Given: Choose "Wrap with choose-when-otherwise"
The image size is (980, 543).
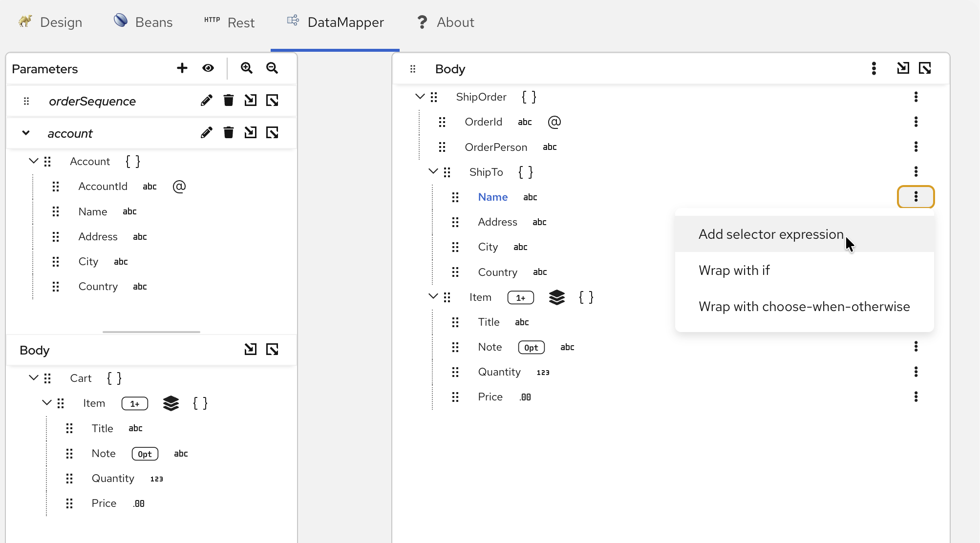Looking at the screenshot, I should [x=804, y=306].
